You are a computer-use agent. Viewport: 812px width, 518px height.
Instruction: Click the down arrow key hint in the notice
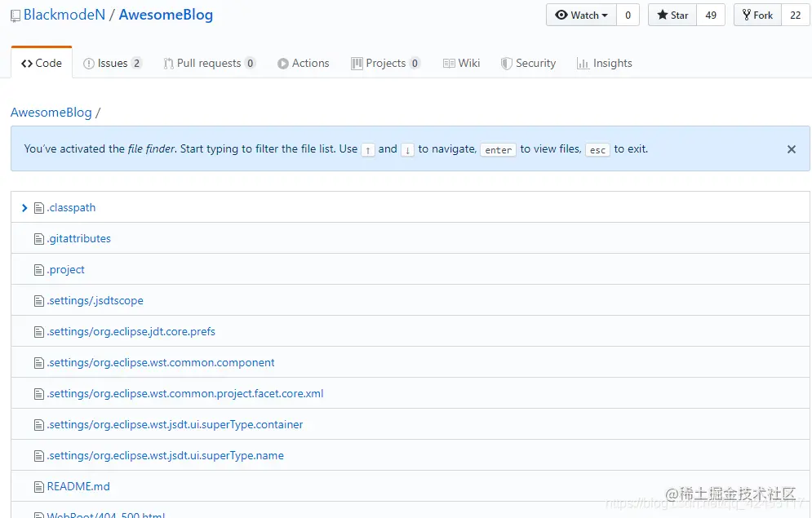(x=407, y=150)
